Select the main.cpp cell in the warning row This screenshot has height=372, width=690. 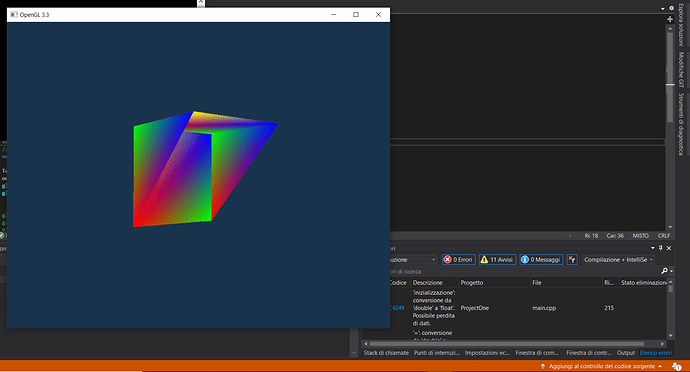[x=544, y=308]
